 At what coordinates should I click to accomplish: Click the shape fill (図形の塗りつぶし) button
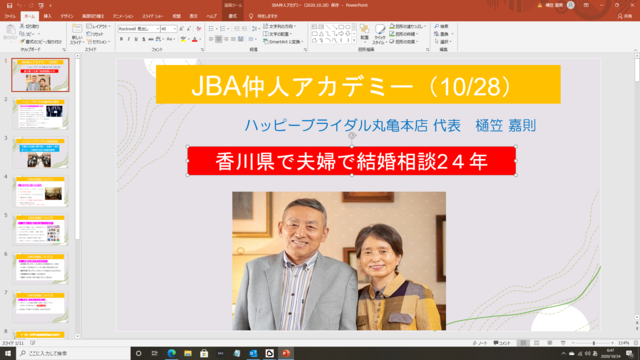click(407, 26)
